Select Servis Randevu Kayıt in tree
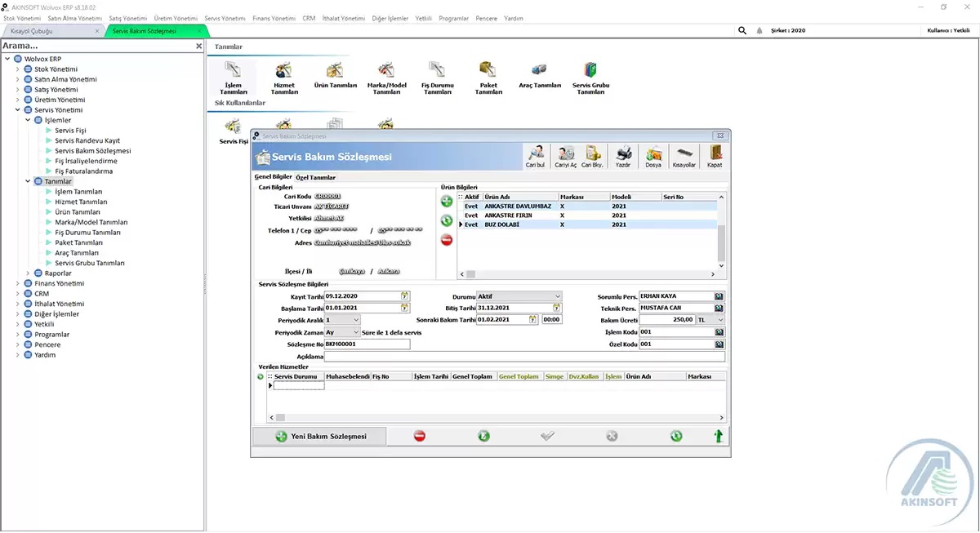This screenshot has height=533, width=980. (x=87, y=140)
